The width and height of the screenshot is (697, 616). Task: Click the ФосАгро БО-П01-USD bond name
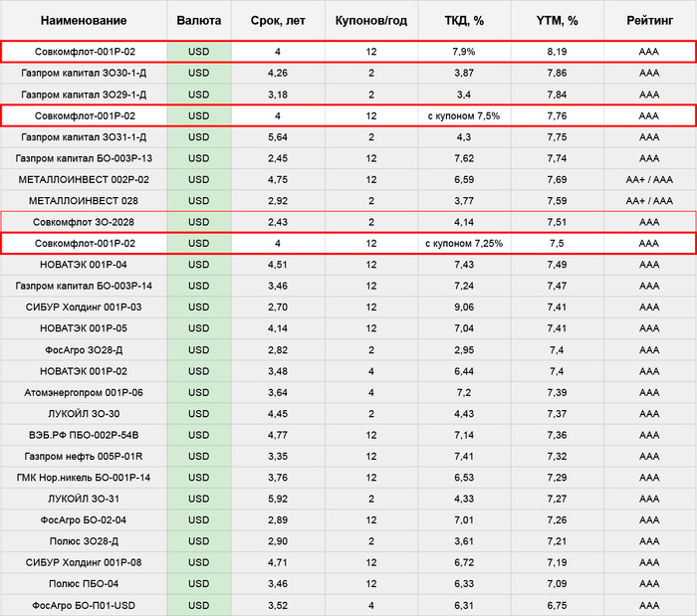tap(85, 605)
